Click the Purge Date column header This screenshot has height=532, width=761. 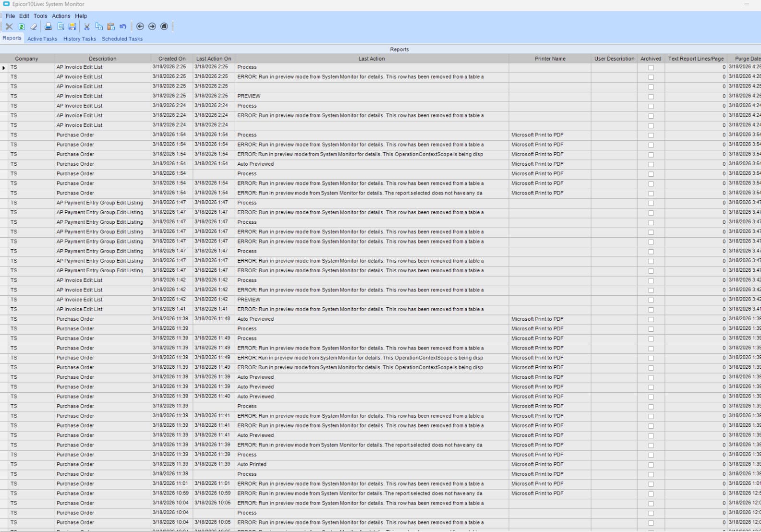(744, 59)
